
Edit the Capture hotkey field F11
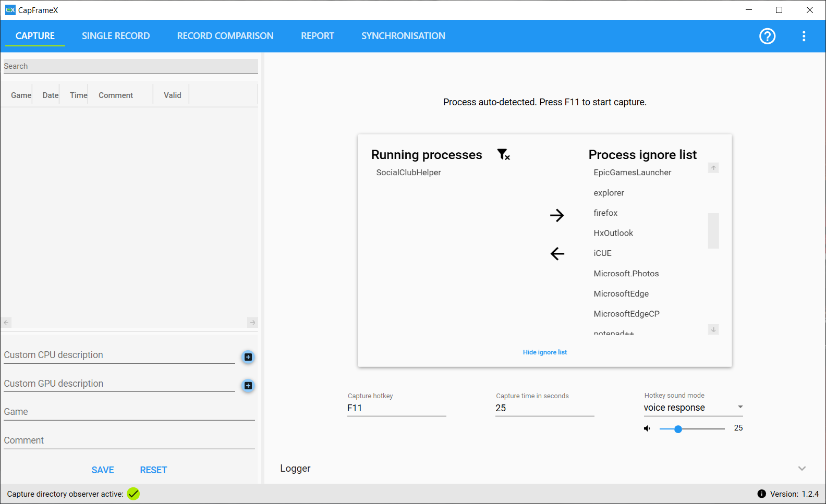tap(396, 408)
